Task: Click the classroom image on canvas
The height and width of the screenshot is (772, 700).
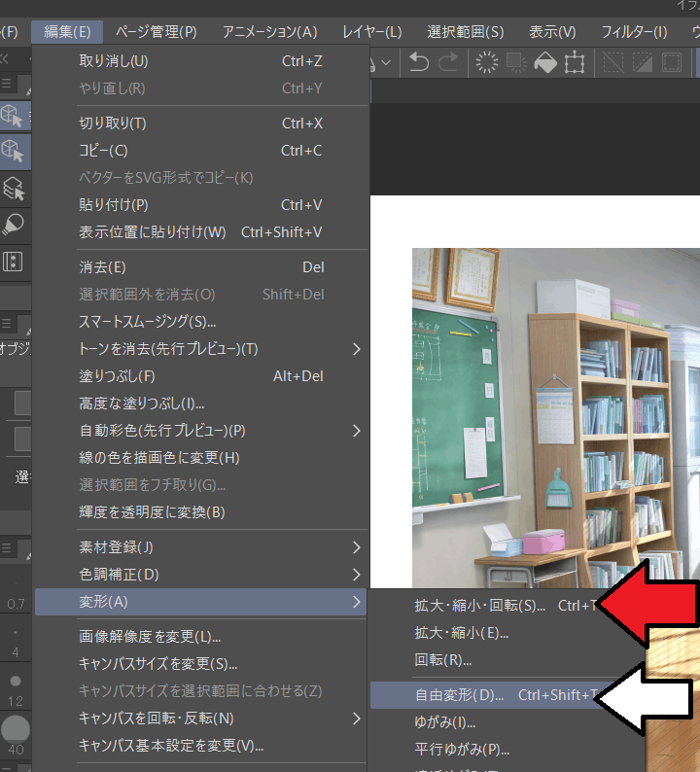Action: (556, 418)
